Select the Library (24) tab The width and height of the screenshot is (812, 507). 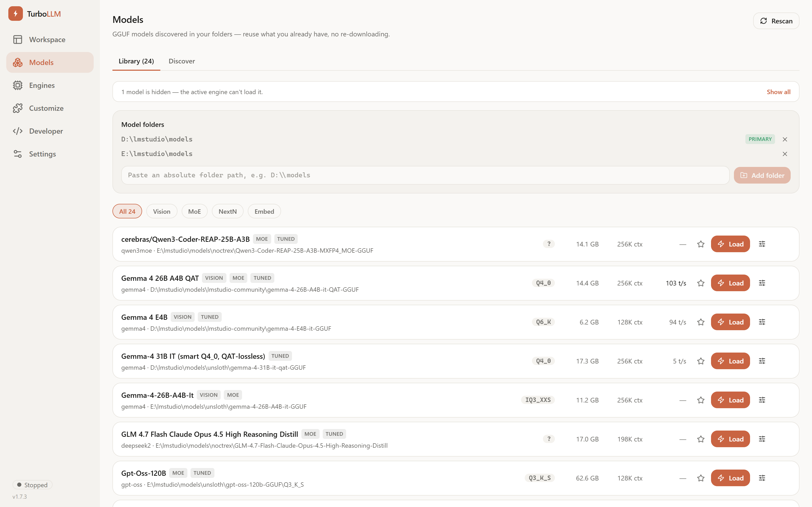coord(136,61)
